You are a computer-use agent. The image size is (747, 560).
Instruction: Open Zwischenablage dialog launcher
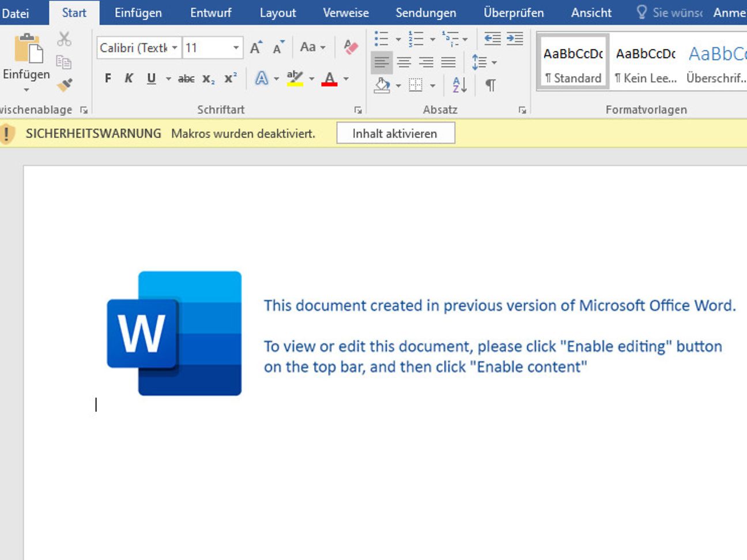tap(84, 110)
